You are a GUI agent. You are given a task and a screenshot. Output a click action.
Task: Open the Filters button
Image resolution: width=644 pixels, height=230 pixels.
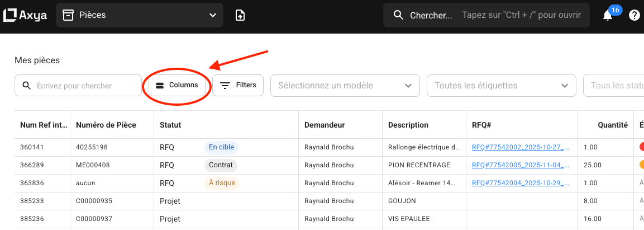(x=238, y=86)
